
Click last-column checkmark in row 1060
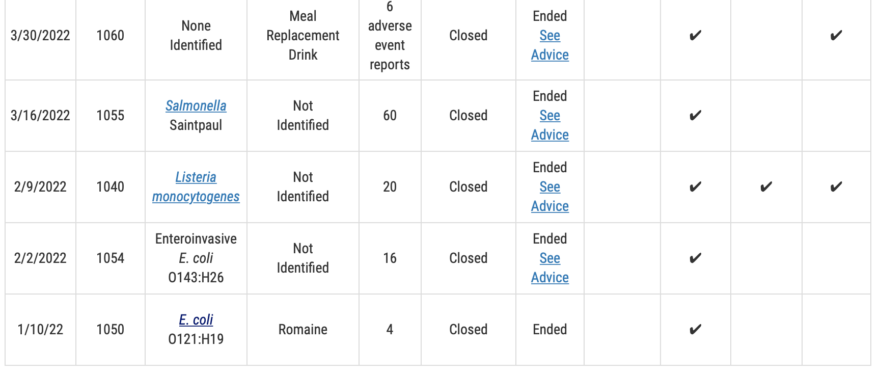tap(836, 36)
